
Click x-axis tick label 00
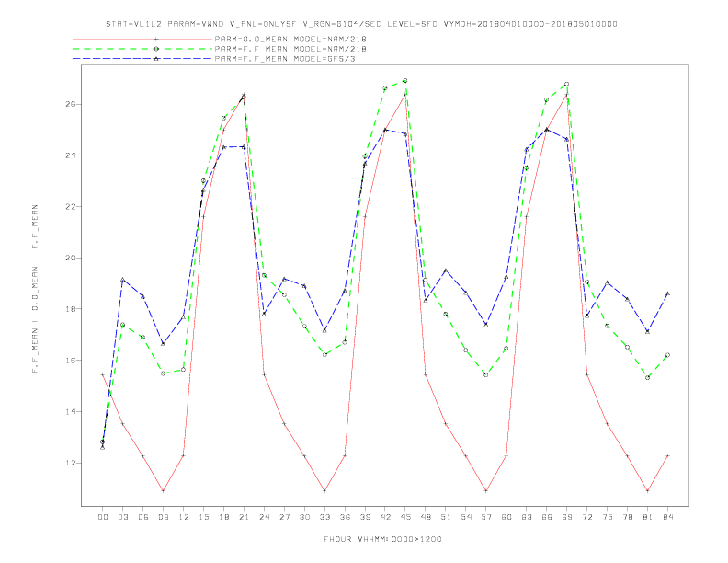pos(103,517)
